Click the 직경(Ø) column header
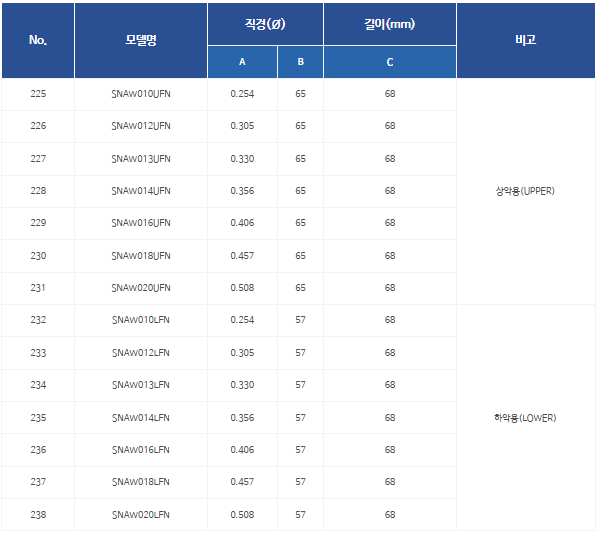 tap(265, 24)
